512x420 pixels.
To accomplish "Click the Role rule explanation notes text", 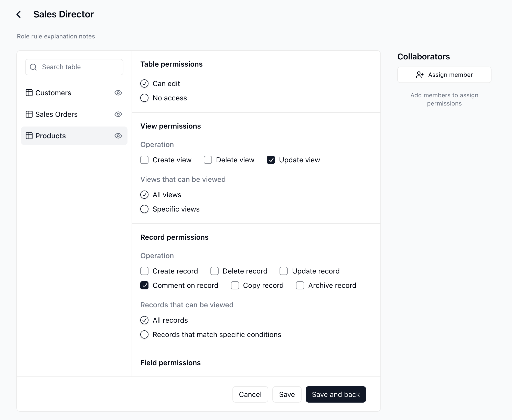I will pos(56,36).
